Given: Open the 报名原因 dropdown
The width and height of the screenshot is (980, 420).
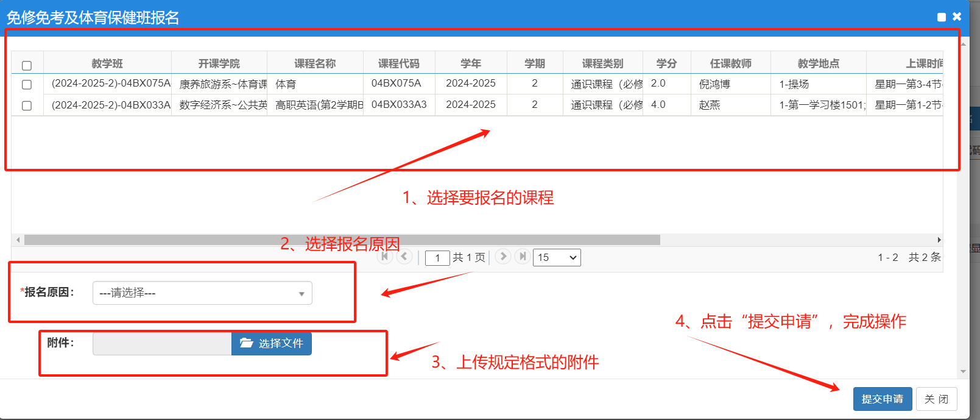Looking at the screenshot, I should tap(202, 293).
